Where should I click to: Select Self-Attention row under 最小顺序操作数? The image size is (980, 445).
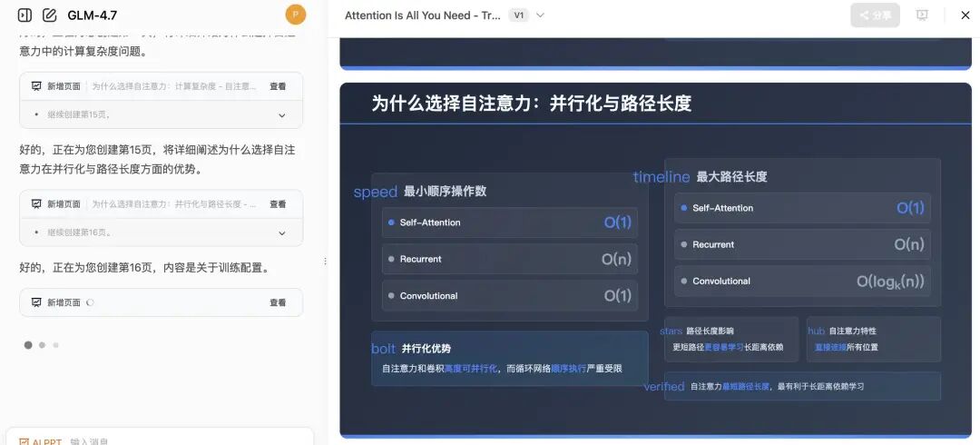[510, 222]
